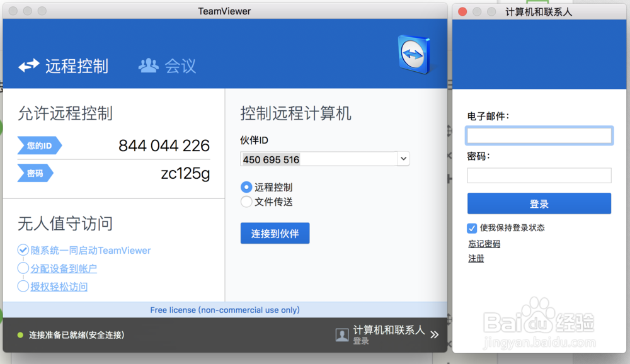The width and height of the screenshot is (630, 364).
Task: Click the 您的ID label badge
Action: [39, 145]
